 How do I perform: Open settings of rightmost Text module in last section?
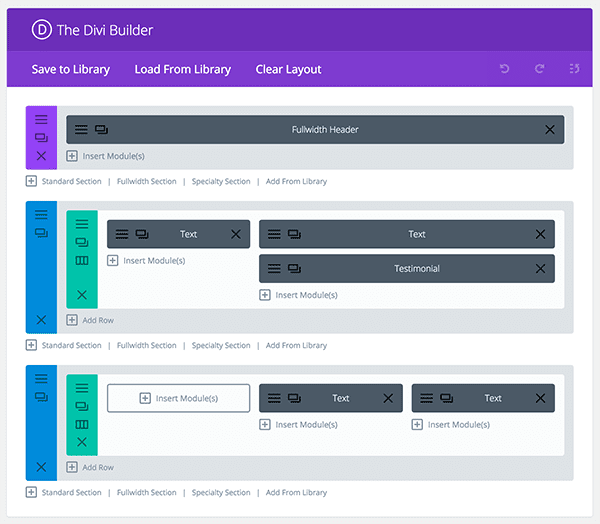coord(427,398)
